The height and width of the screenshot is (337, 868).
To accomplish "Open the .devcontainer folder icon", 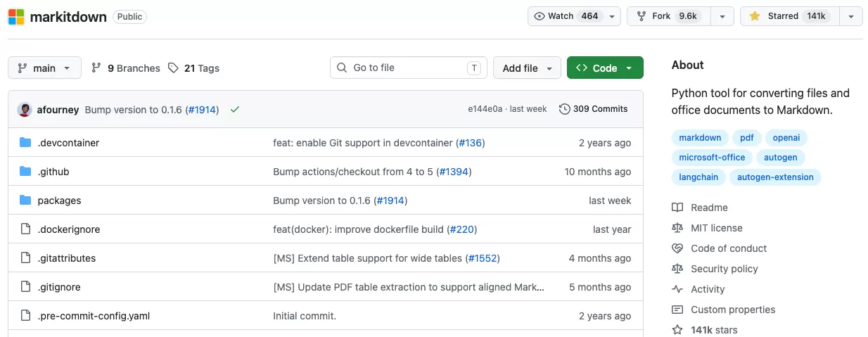I will tap(25, 142).
